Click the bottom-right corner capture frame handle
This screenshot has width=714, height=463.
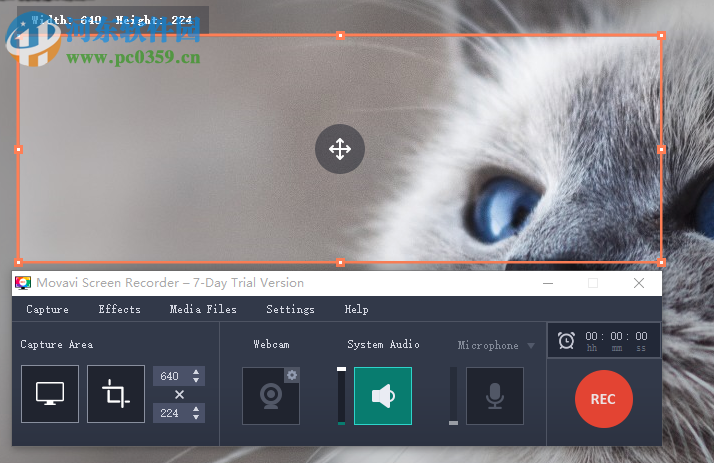click(662, 262)
